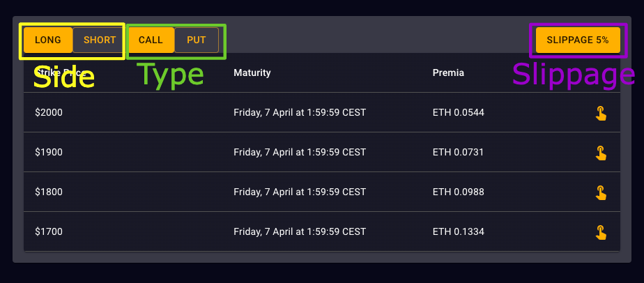Click the ETH 0.0731 premia value
The height and width of the screenshot is (283, 644).
pos(458,152)
